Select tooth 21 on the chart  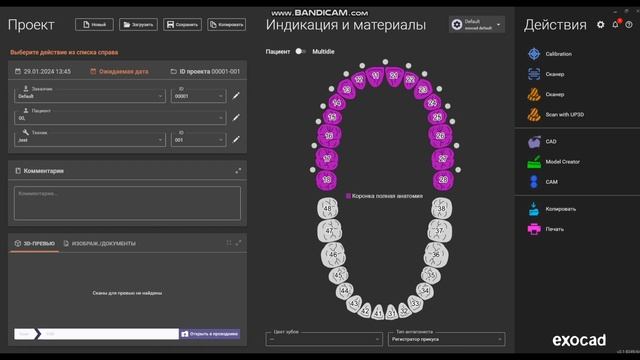coord(394,76)
